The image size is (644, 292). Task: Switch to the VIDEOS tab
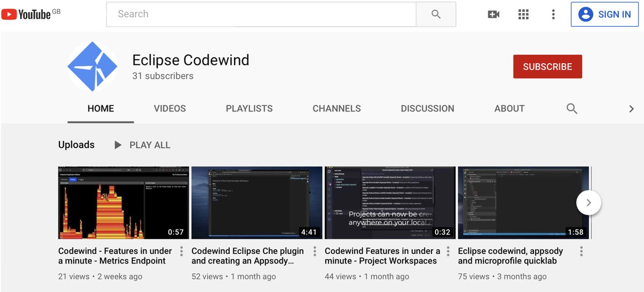(x=170, y=109)
